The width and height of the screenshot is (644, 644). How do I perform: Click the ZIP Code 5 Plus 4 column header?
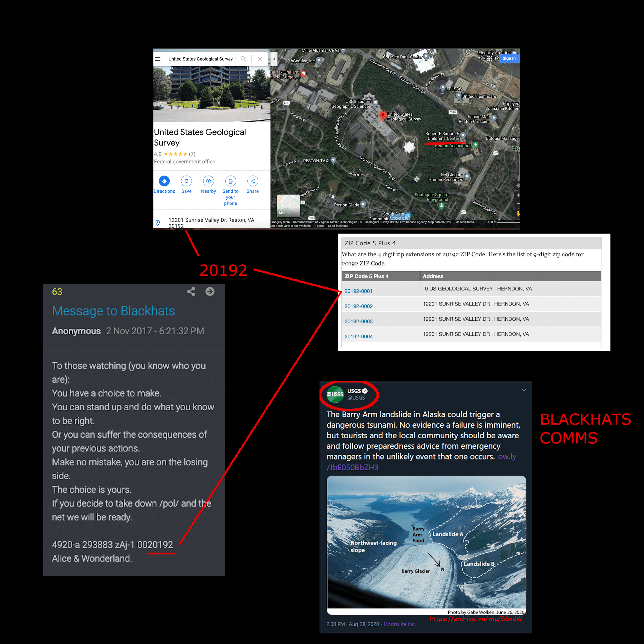point(381,276)
